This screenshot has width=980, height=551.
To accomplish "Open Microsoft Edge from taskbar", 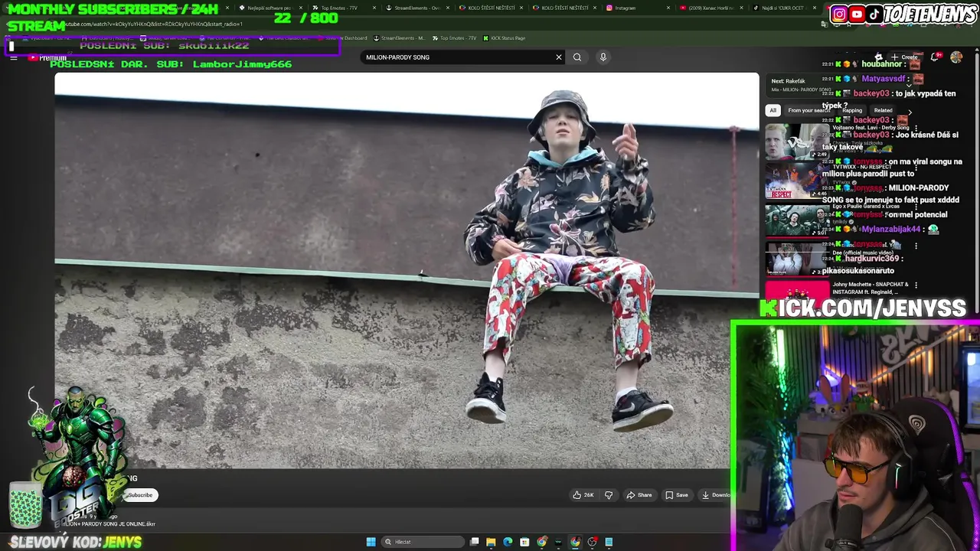I will [508, 542].
